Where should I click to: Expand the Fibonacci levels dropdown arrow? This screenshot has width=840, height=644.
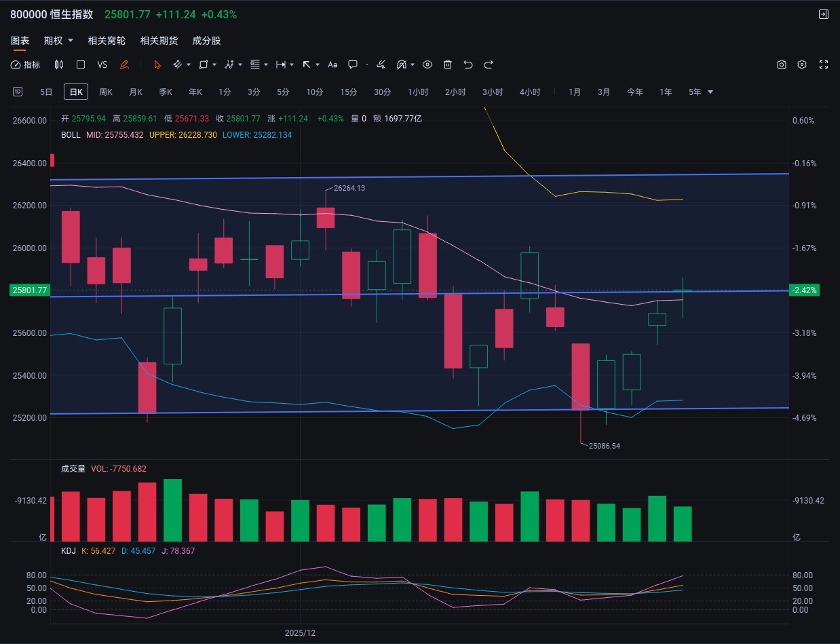266,64
